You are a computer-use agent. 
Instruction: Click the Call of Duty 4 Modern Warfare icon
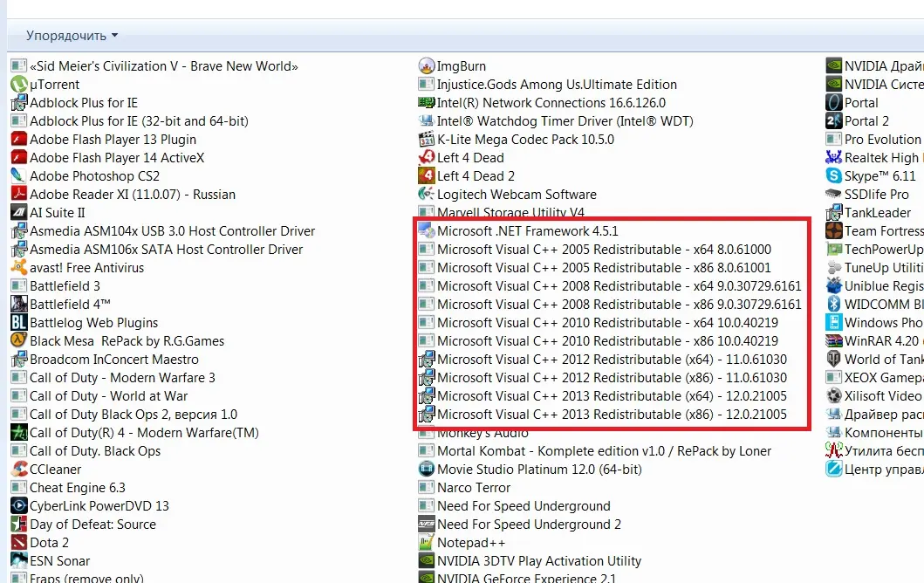click(x=18, y=433)
